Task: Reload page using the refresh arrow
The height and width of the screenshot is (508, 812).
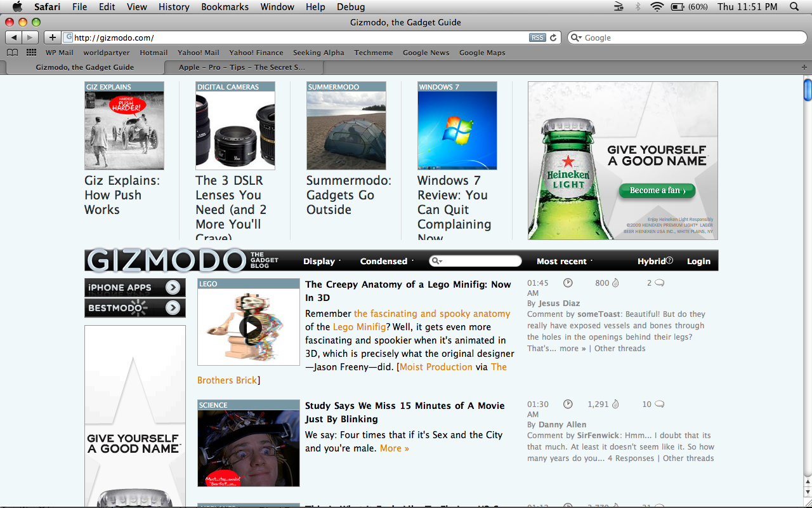Action: point(553,37)
